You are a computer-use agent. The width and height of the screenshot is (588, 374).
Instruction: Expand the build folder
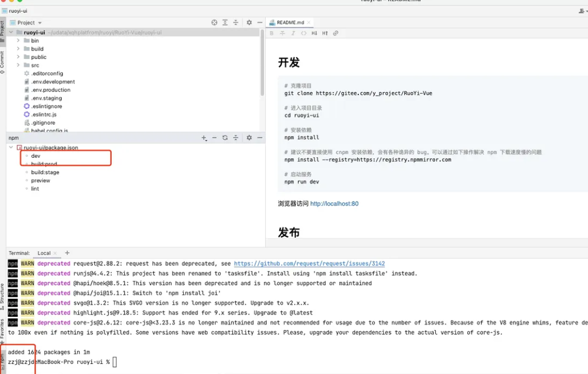18,49
